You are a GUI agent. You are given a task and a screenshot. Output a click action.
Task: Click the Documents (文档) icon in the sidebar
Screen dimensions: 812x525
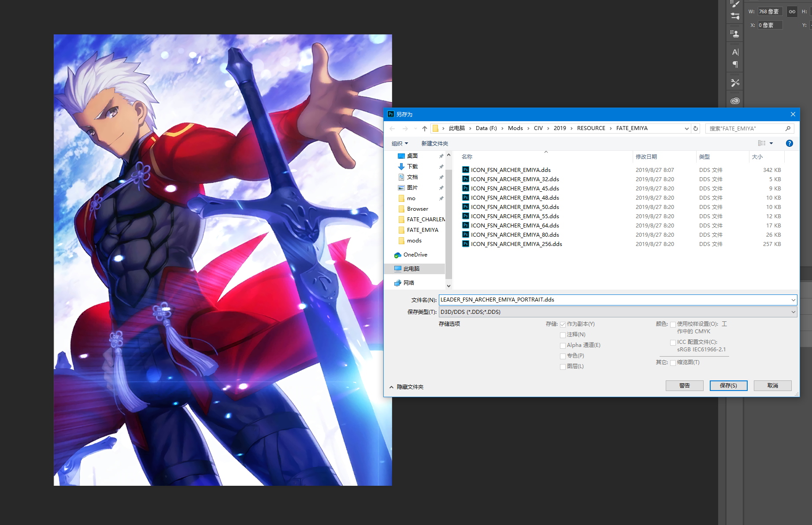(401, 177)
